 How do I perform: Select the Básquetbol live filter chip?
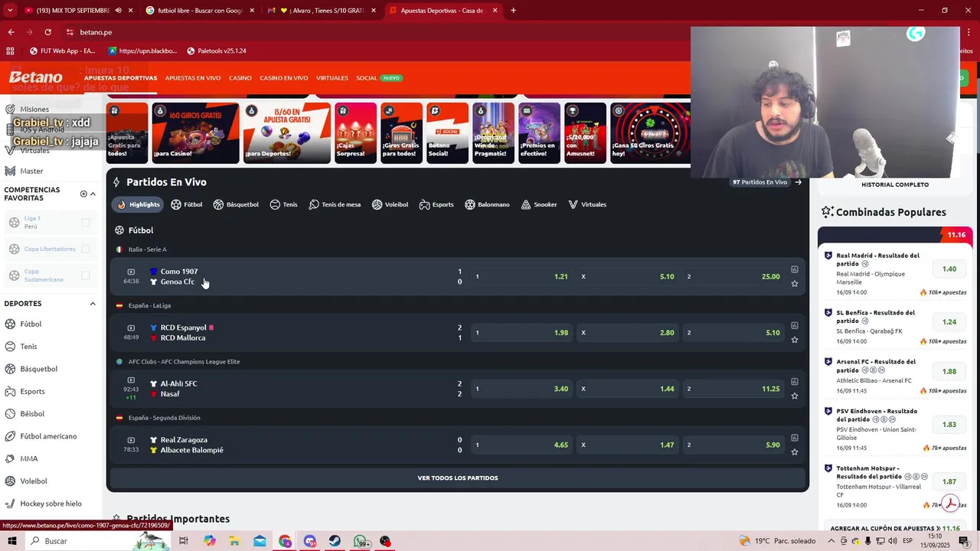(236, 204)
